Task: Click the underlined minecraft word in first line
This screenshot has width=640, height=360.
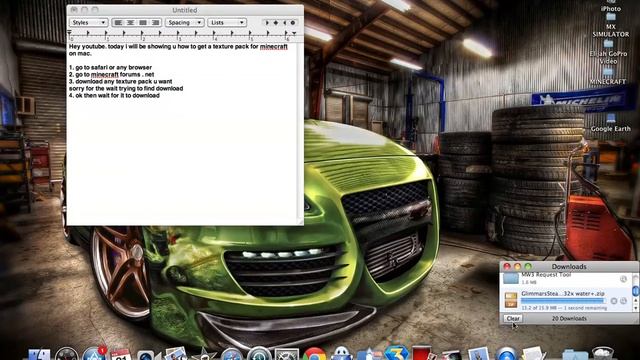Action: coord(273,47)
